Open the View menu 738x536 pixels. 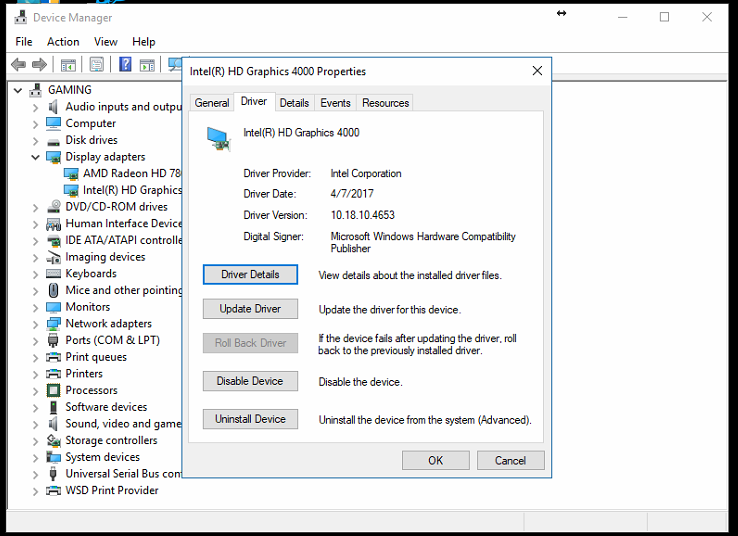(105, 42)
